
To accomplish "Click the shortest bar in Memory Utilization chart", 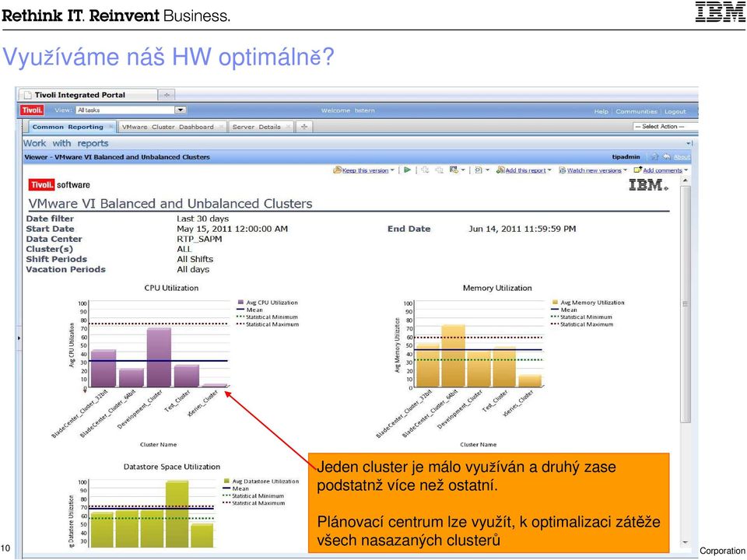I will click(x=530, y=380).
